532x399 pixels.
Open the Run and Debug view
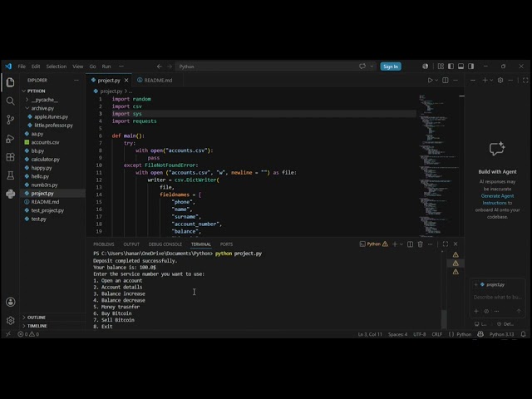point(11,139)
